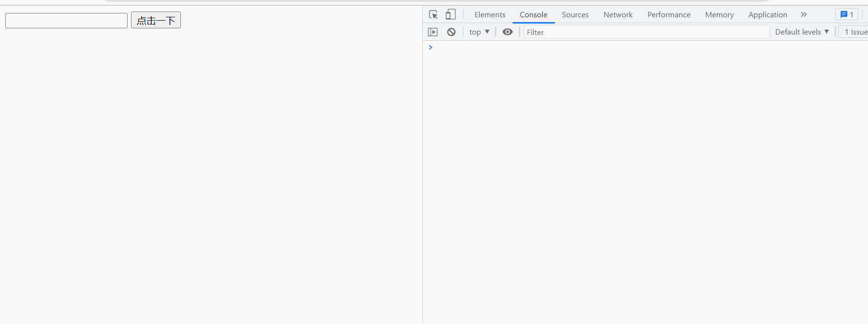Select the Console tab
The width and height of the screenshot is (868, 324).
(x=534, y=15)
